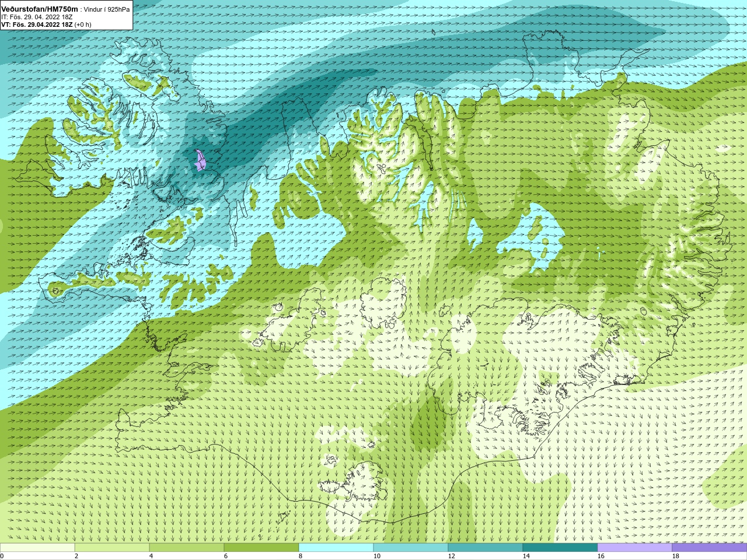Click the "(+0 h)" forecast offset text
The image size is (747, 560).
coord(83,24)
